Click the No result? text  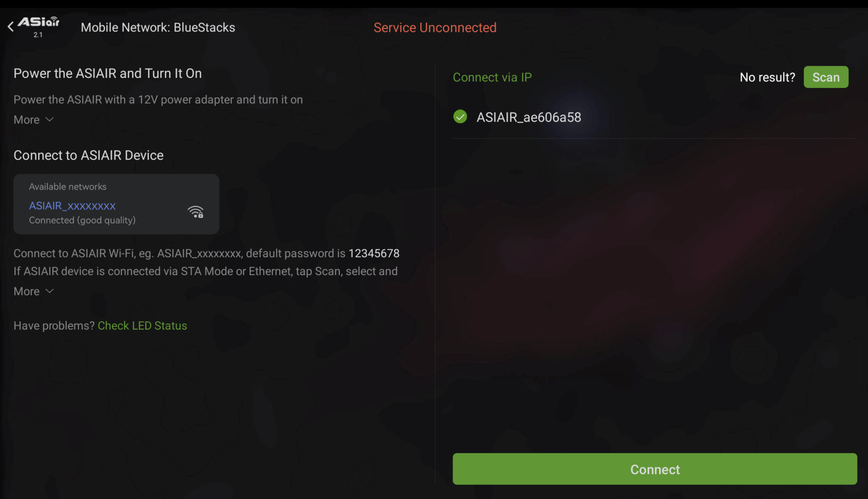(767, 77)
